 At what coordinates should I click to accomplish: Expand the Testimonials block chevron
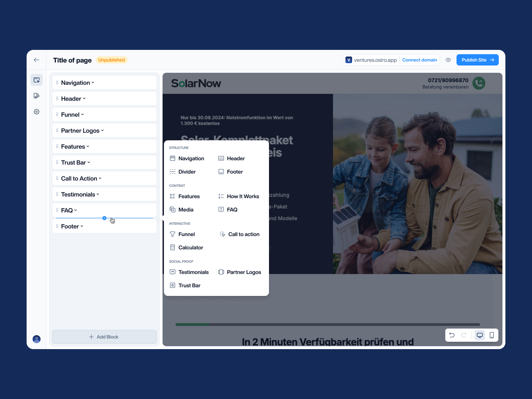[98, 194]
